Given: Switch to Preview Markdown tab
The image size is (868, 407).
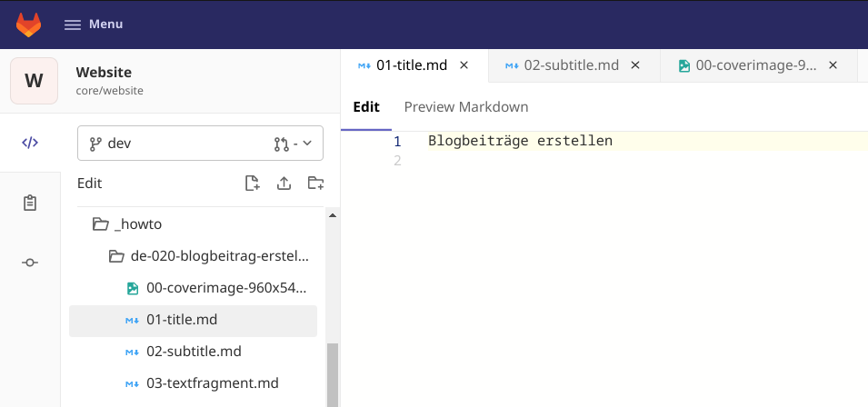Looking at the screenshot, I should pos(465,107).
